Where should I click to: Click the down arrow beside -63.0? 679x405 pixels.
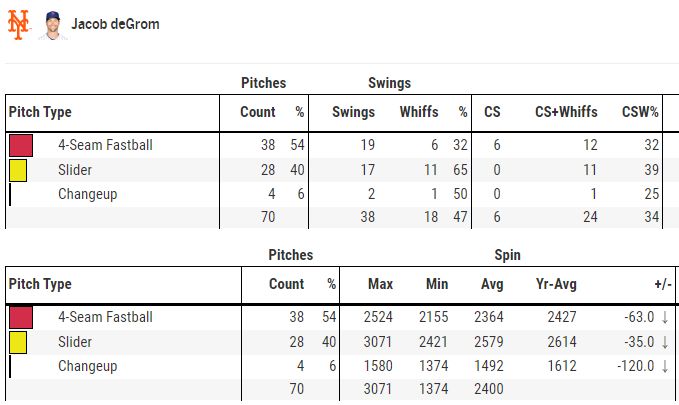coord(665,318)
